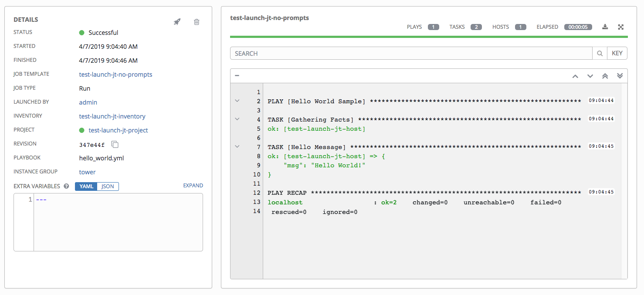Select the green job progress bar
The width and height of the screenshot is (644, 295).
[x=429, y=37]
